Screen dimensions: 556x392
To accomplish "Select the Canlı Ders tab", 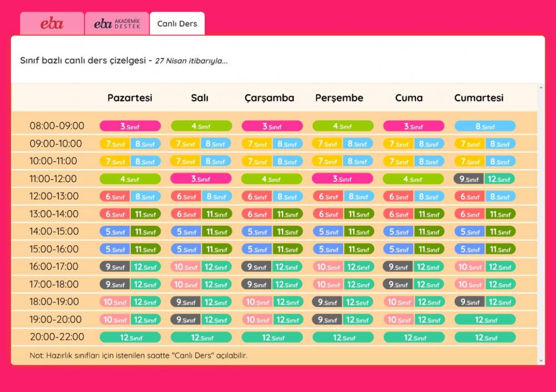I will click(x=177, y=24).
